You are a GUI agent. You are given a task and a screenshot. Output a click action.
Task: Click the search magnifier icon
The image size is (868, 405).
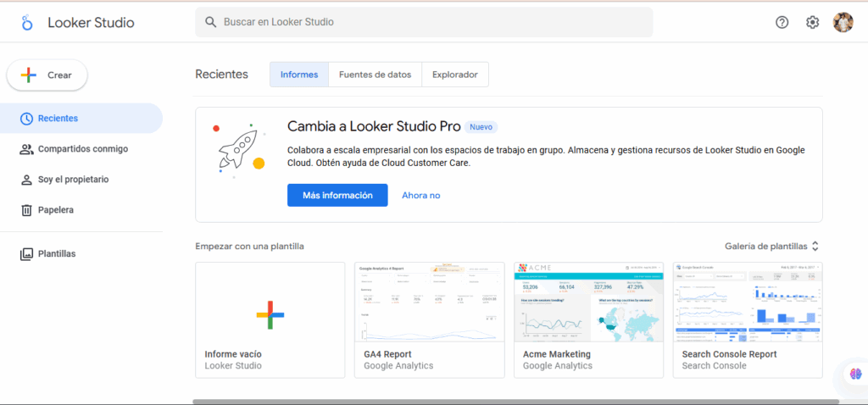point(210,22)
